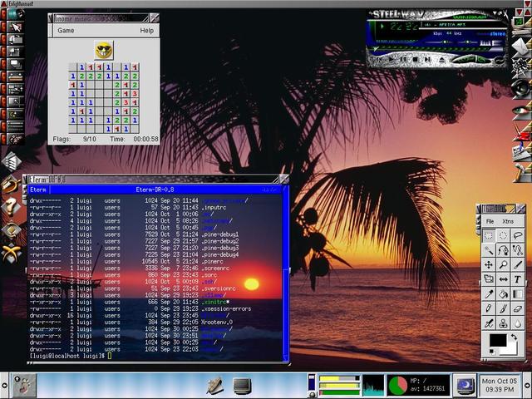Select GIMP bezier selection tool
The height and width of the screenshot is (399, 532).
coord(503,250)
